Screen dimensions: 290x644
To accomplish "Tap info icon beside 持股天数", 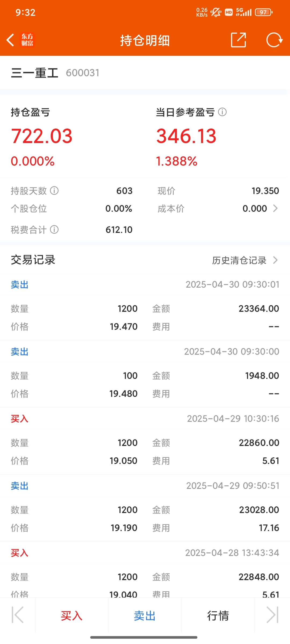I will coord(54,191).
